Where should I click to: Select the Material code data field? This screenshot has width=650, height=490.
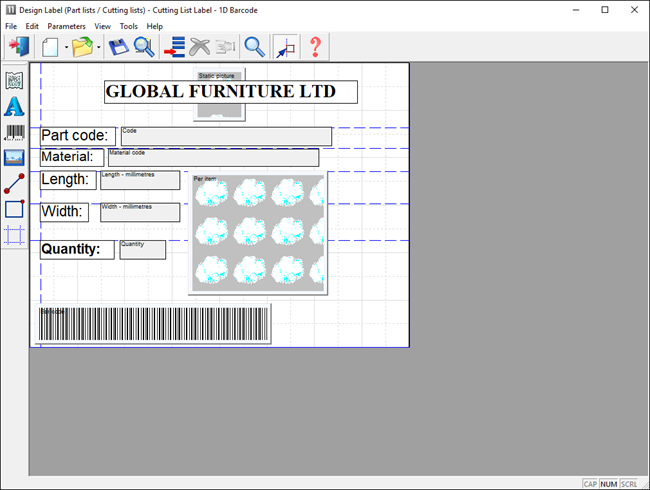(213, 158)
